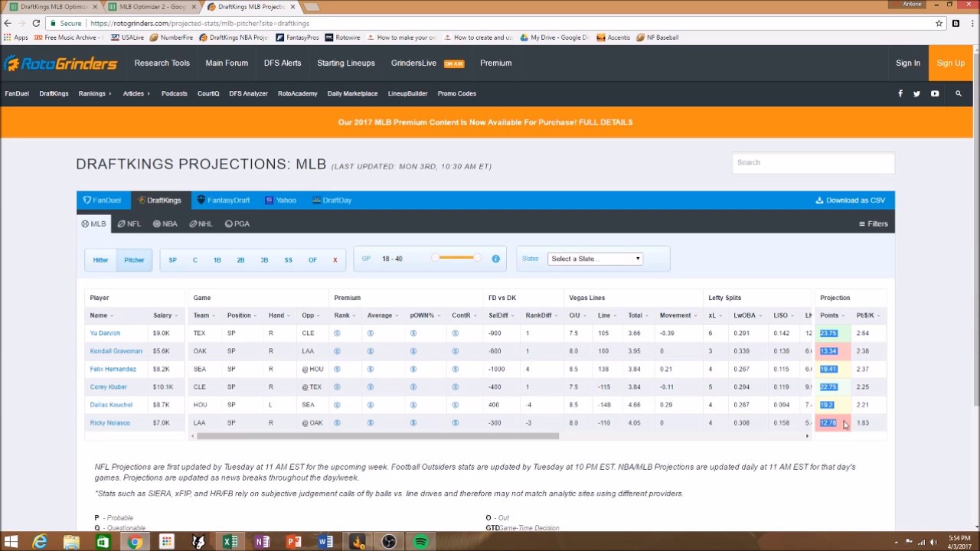The width and height of the screenshot is (980, 551).
Task: Click the header search magnifier icon
Action: point(959,93)
